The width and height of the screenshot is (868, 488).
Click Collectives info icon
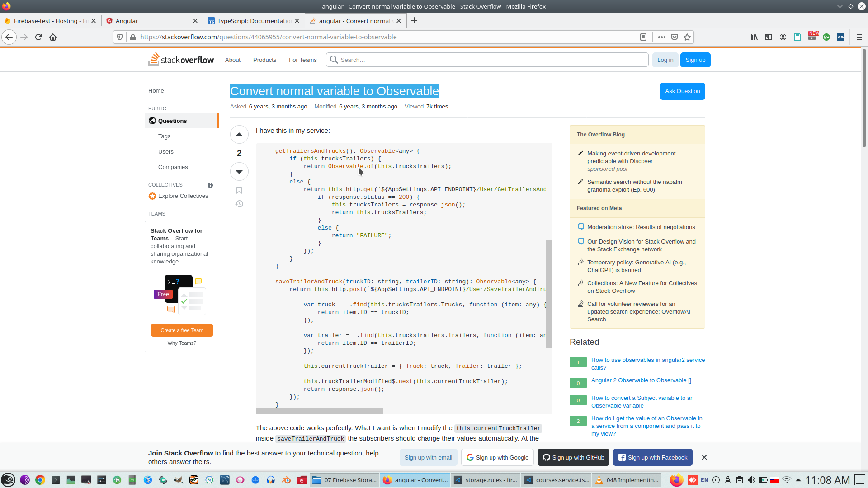210,185
